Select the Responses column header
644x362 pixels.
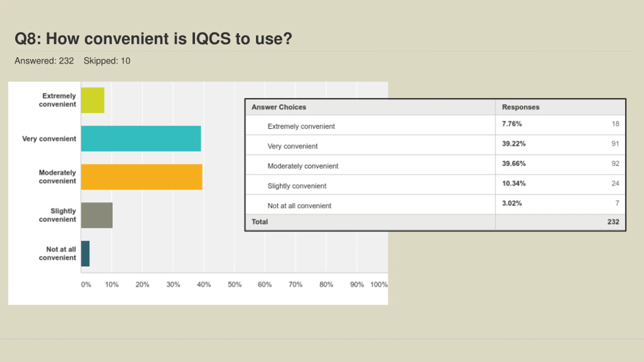tap(521, 107)
